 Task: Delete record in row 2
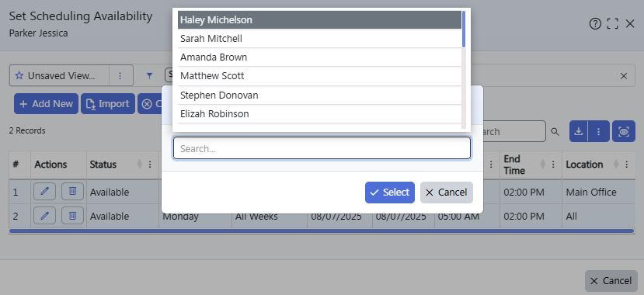(73, 215)
